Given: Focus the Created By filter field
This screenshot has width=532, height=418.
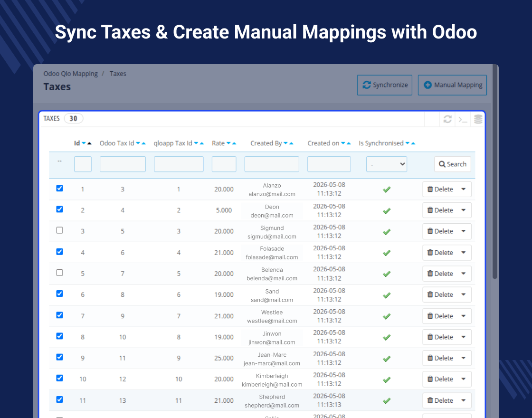Looking at the screenshot, I should coord(272,164).
